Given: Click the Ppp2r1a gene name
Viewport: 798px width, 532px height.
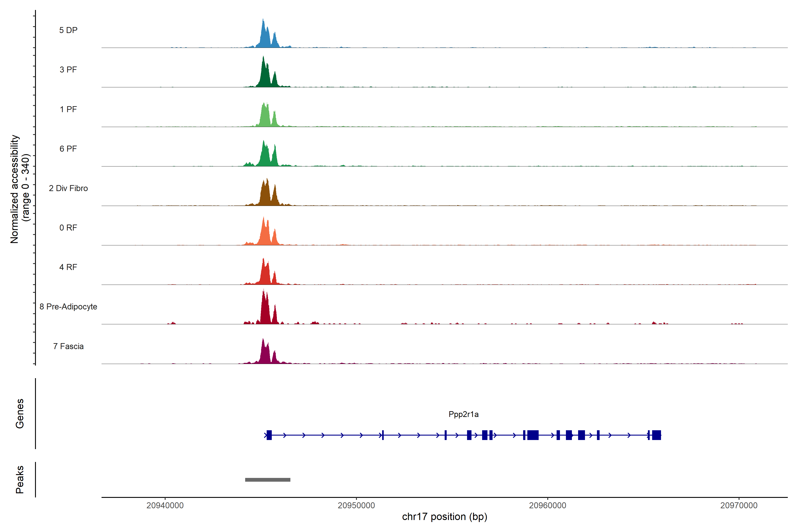Looking at the screenshot, I should pos(464,414).
